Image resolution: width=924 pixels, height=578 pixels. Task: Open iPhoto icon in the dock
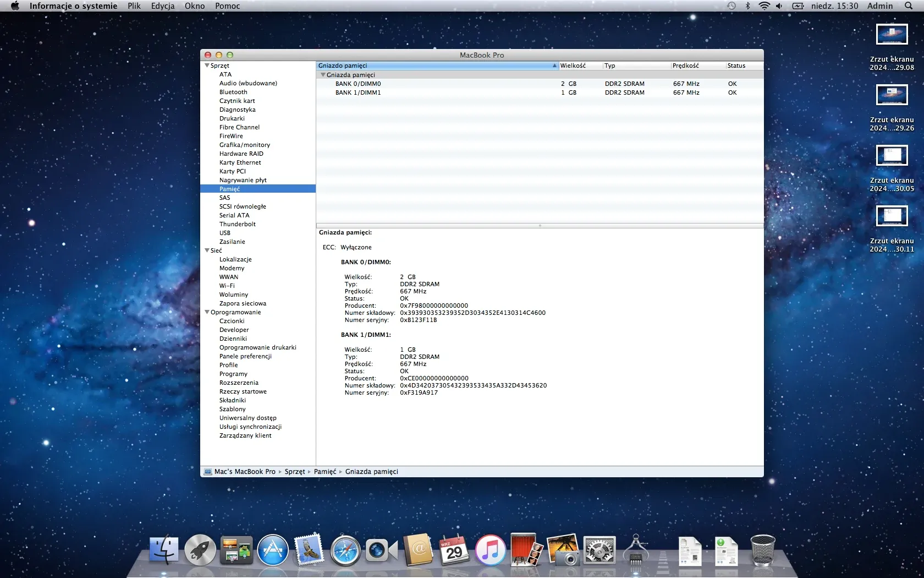tap(563, 550)
